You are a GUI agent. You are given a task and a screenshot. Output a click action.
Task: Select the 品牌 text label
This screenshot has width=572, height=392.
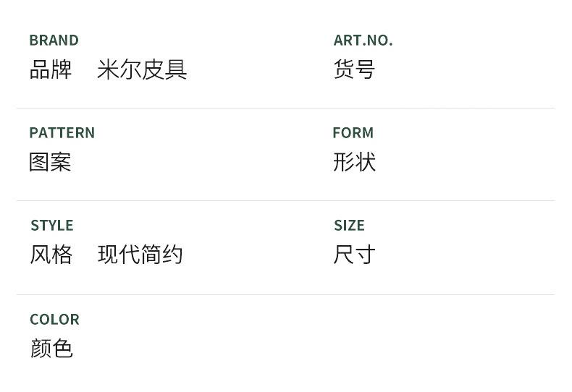pos(51,69)
